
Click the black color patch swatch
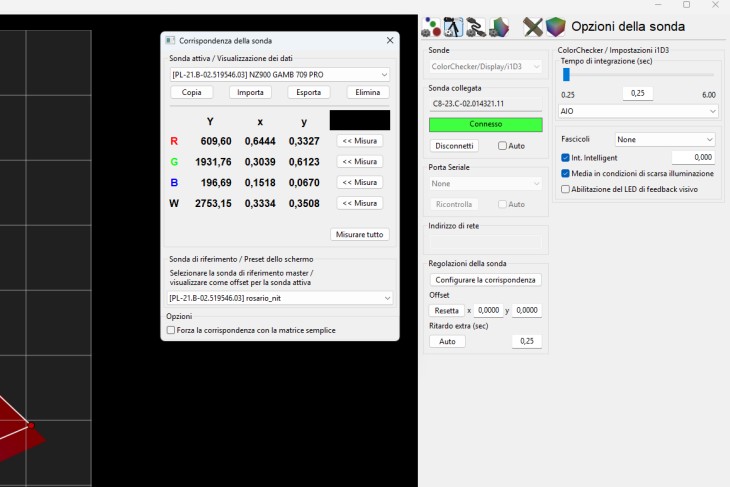tap(359, 120)
